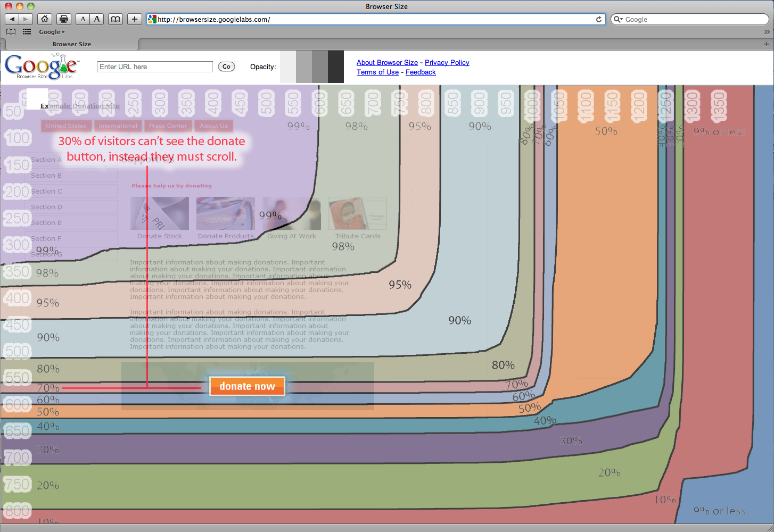This screenshot has height=532, width=774.
Task: Click the Example Donation Site heading
Action: tap(80, 106)
